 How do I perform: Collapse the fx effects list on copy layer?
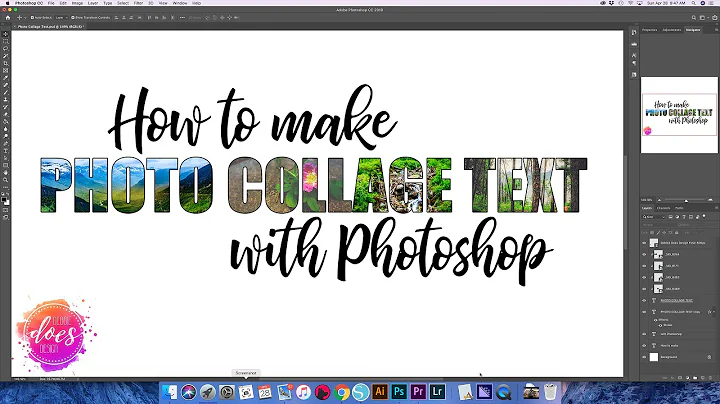point(714,312)
